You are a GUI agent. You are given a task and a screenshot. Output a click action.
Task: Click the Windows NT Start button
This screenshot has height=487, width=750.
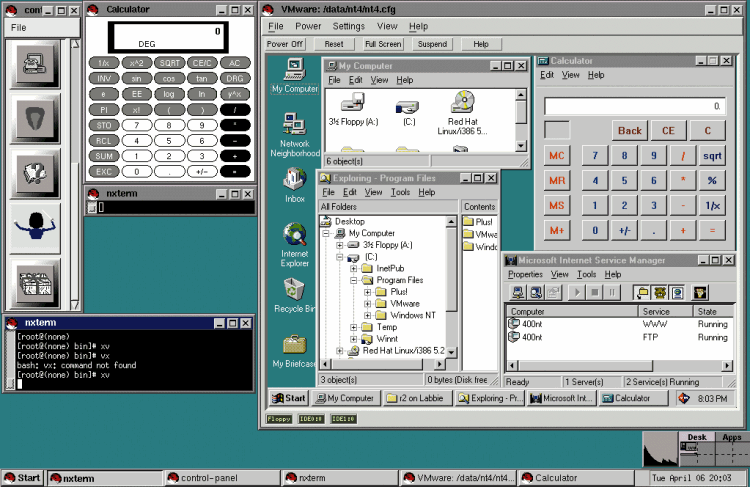point(288,398)
